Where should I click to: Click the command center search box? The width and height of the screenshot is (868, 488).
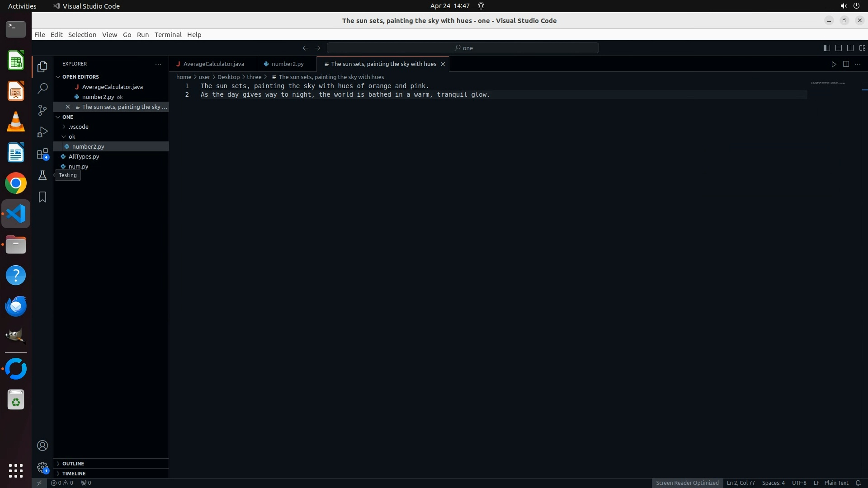point(463,48)
